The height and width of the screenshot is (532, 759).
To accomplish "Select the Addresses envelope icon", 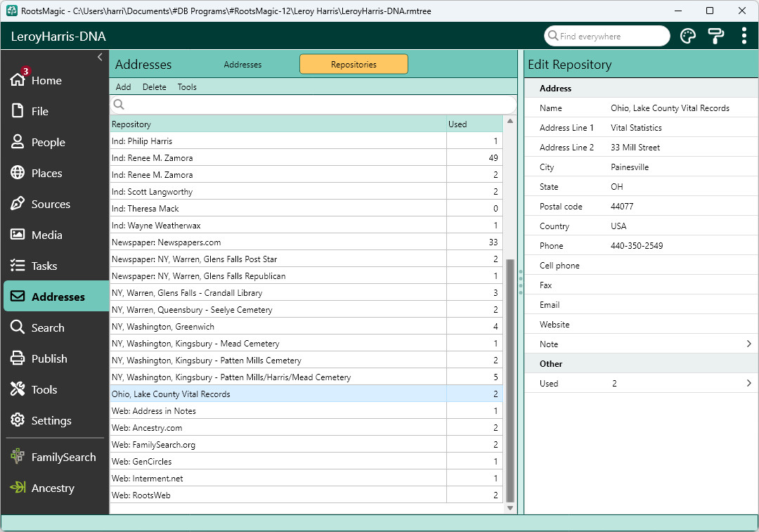I will click(x=18, y=297).
